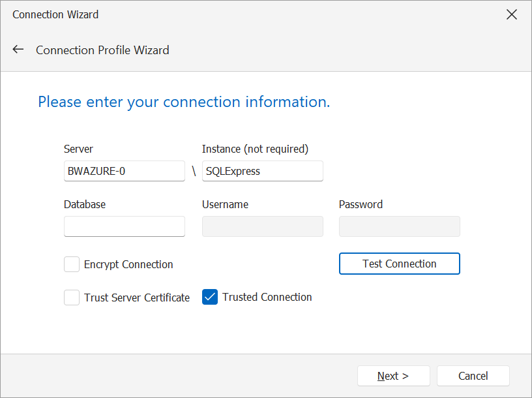Close the Connection Wizard window
532x398 pixels.
point(512,14)
